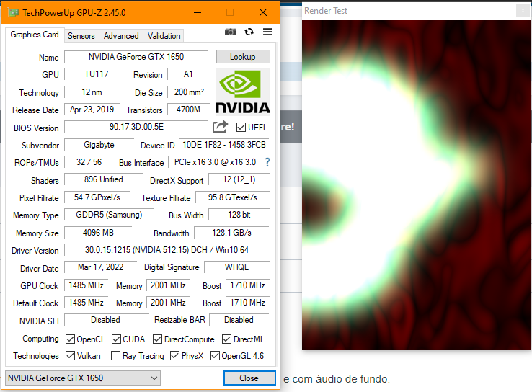Screen dimensions: 532x392
Task: Click the Bus Width field 128 bit
Action: tap(239, 215)
